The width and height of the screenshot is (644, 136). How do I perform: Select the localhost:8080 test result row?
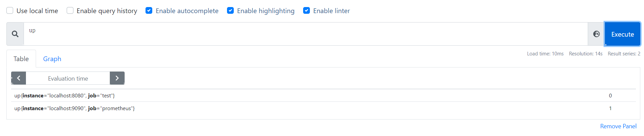64,96
